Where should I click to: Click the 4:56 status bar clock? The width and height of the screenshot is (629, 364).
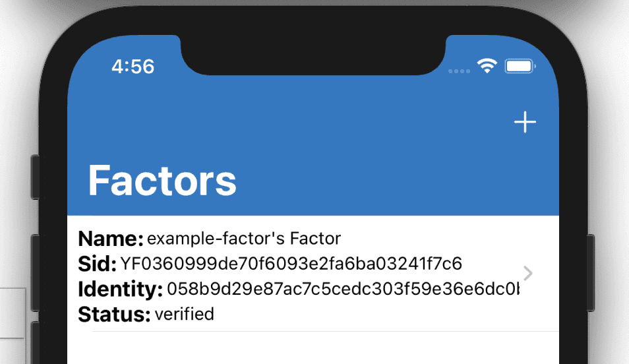pyautogui.click(x=133, y=67)
